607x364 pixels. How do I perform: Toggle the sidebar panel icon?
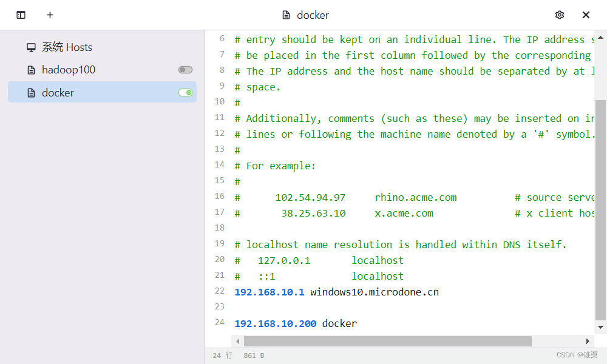click(x=21, y=15)
